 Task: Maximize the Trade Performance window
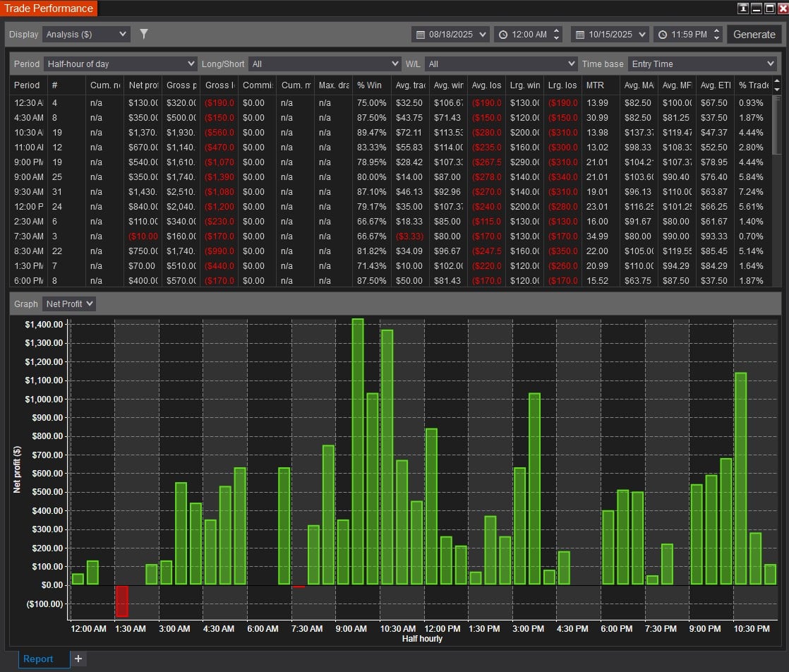point(769,8)
